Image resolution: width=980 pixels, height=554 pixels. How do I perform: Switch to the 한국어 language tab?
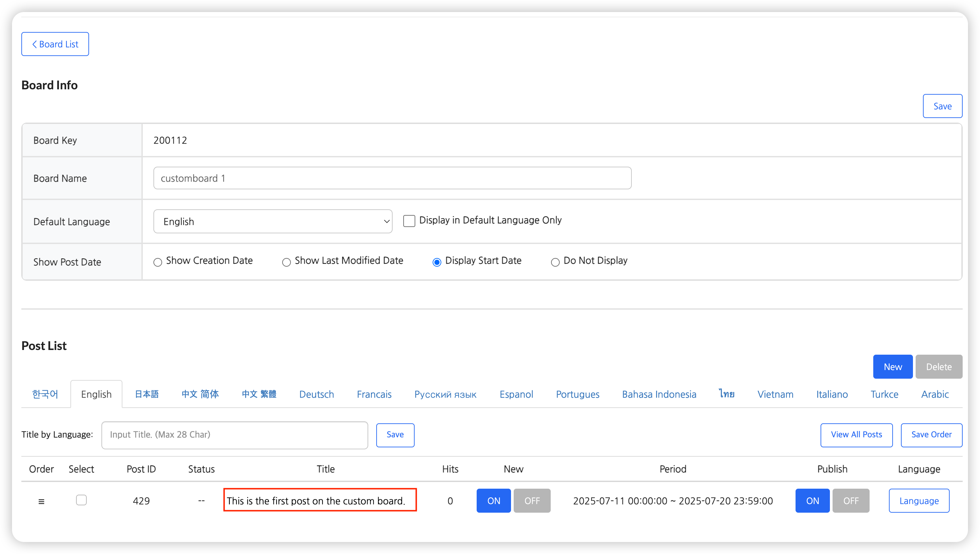point(45,394)
